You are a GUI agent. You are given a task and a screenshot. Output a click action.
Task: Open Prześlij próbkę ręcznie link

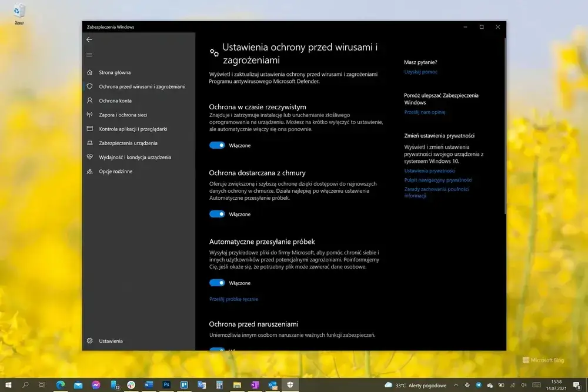tap(235, 299)
